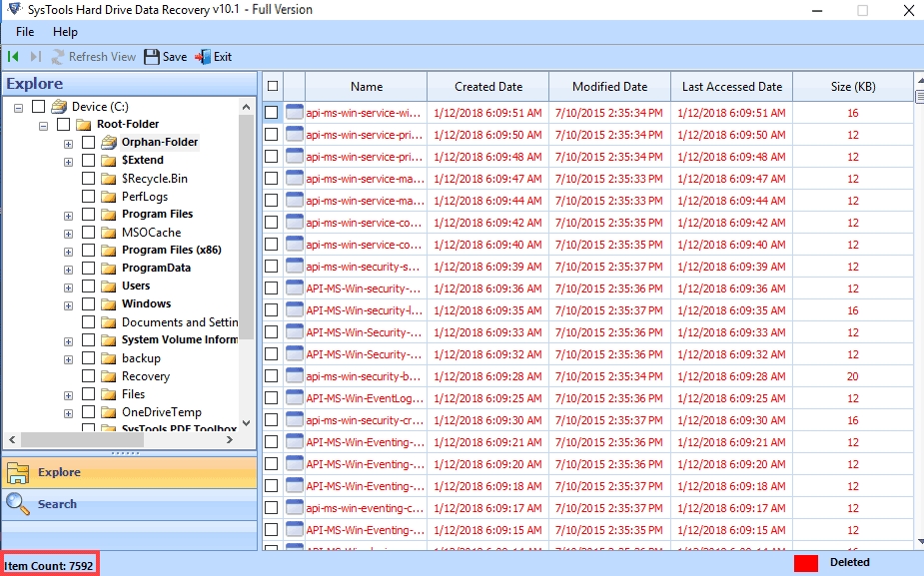
Task: Open the Help menu
Action: click(x=65, y=32)
